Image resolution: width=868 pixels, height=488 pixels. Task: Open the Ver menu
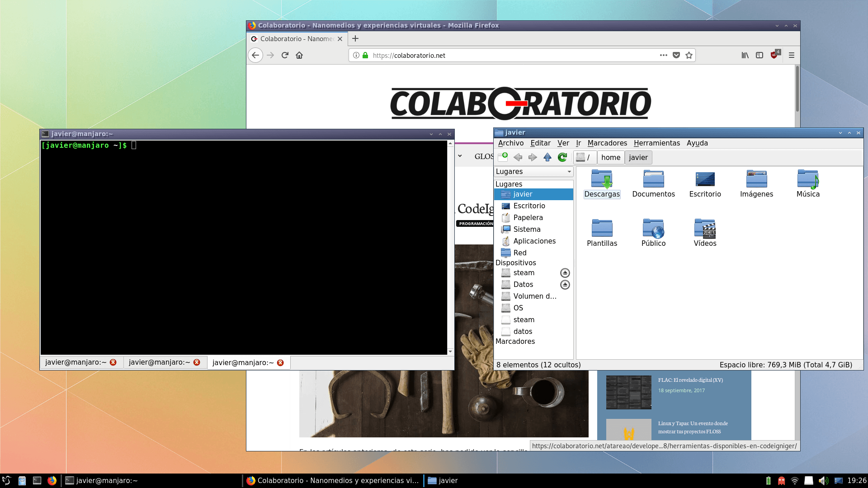click(563, 143)
